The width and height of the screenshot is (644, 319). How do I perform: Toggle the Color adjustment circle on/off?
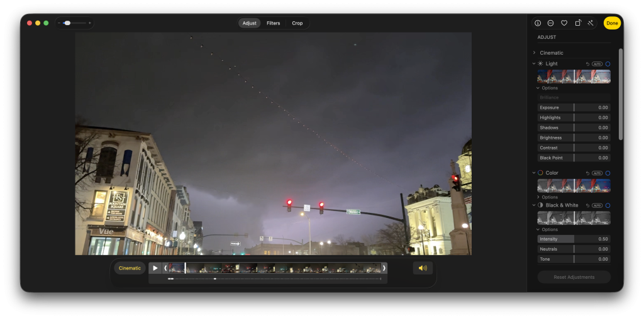[608, 173]
